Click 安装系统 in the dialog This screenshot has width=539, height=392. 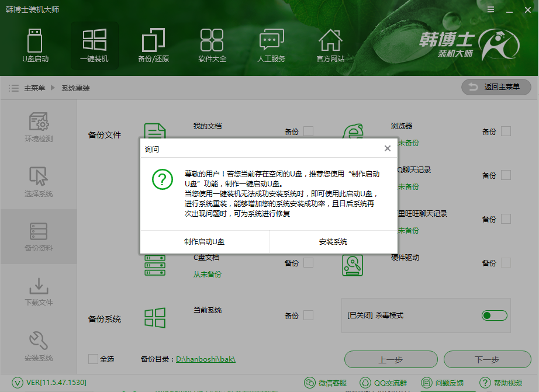click(x=333, y=241)
